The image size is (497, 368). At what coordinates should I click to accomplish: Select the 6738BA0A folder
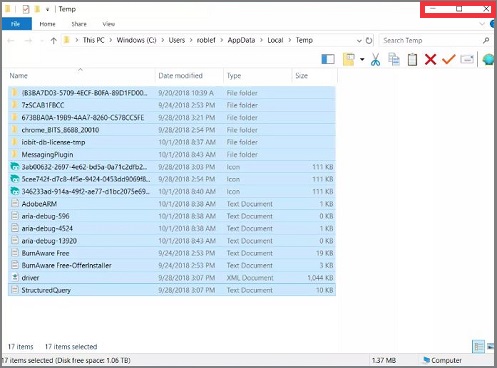[172, 118]
